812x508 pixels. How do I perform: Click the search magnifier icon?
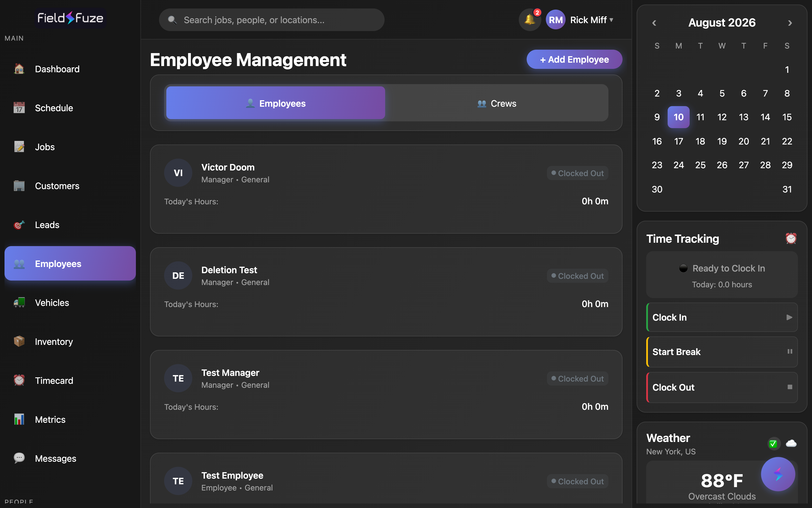[x=172, y=20]
